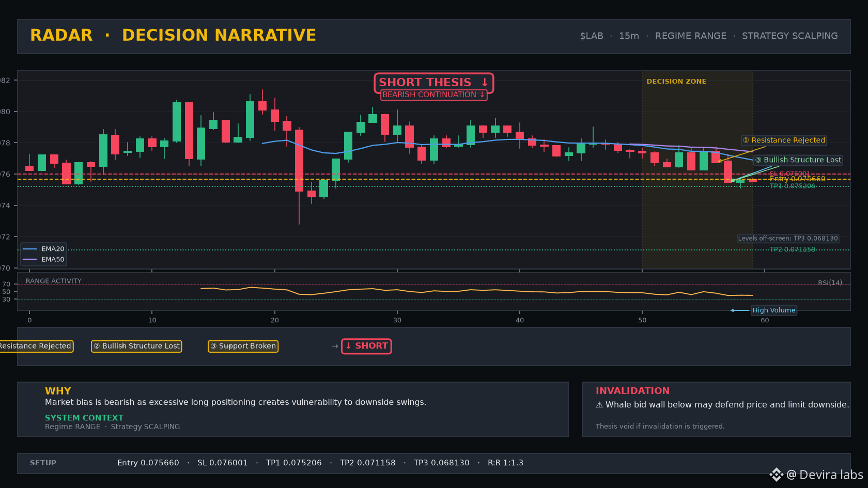This screenshot has height=488, width=868.
Task: Click REGIME RANGE in the header
Action: pos(691,36)
